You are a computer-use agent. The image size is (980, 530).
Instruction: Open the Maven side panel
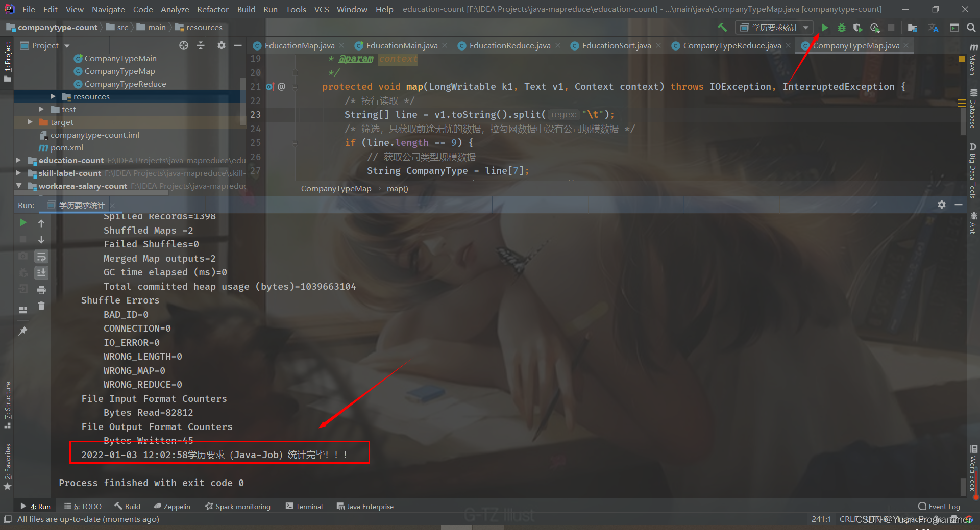[973, 59]
